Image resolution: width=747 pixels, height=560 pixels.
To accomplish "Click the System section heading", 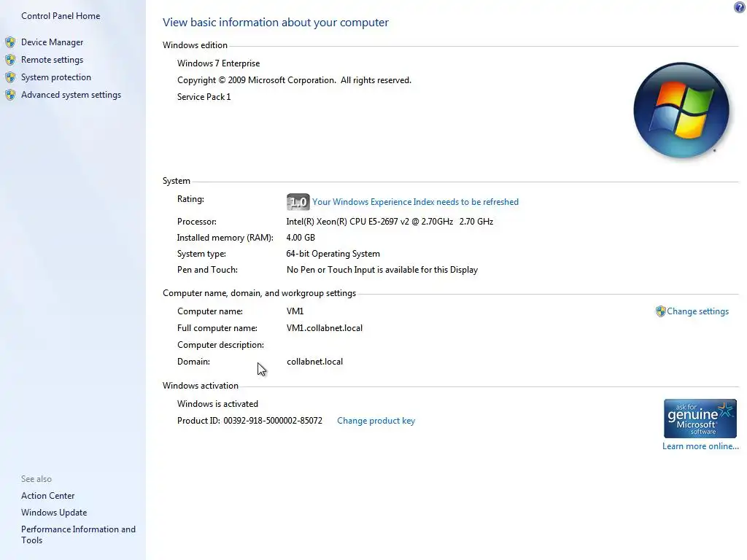I will 177,181.
